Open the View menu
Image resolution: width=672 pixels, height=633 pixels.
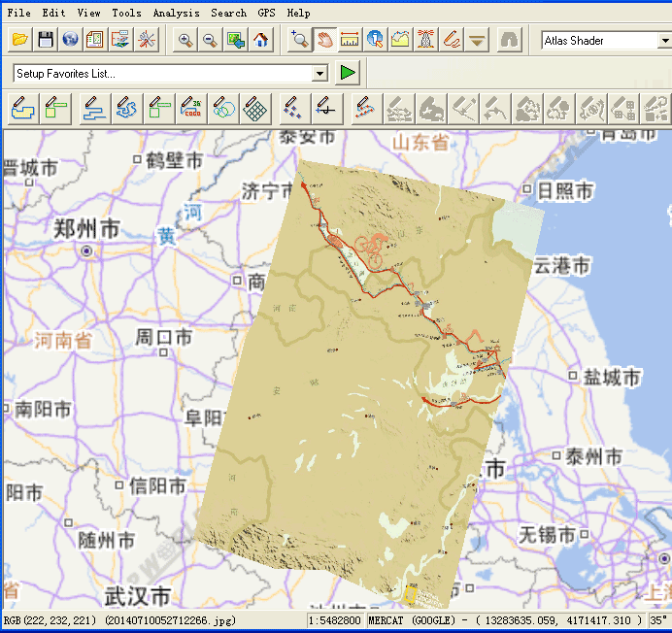[x=88, y=13]
